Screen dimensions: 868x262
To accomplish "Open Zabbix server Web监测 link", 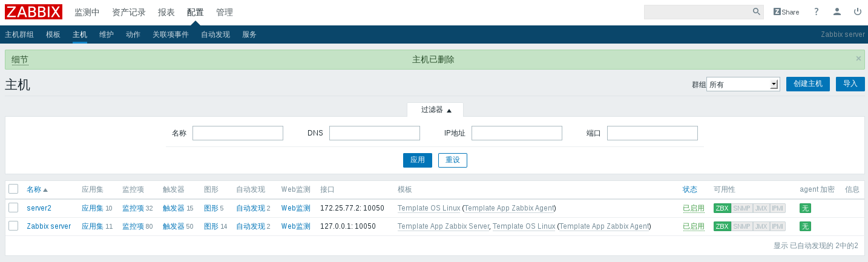I will point(296,226).
